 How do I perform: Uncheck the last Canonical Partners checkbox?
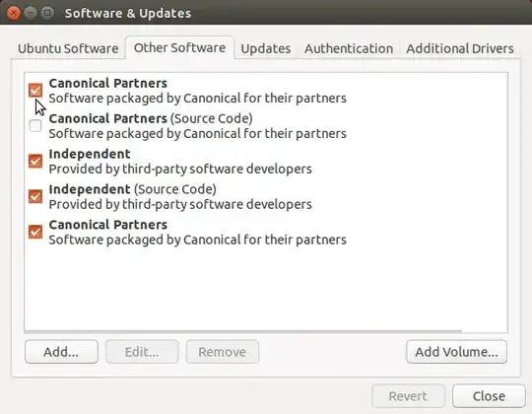[x=35, y=232]
